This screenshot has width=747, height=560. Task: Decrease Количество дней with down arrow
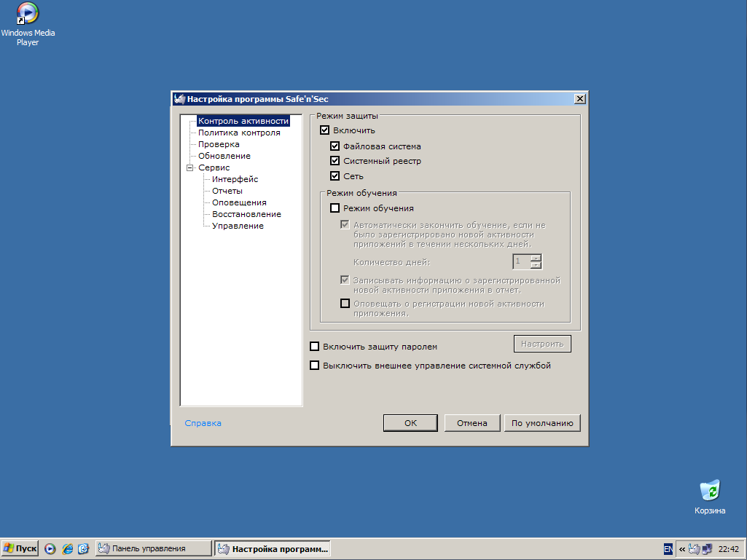click(x=536, y=265)
